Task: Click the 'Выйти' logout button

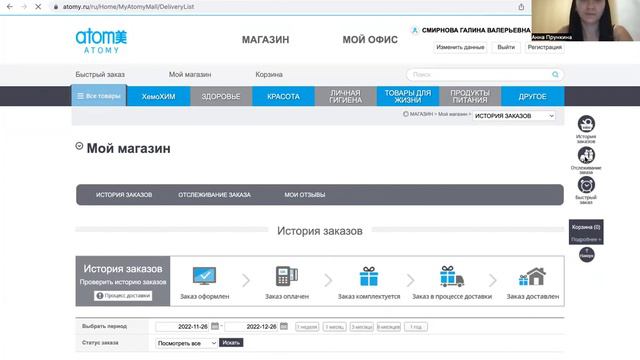Action: [506, 47]
